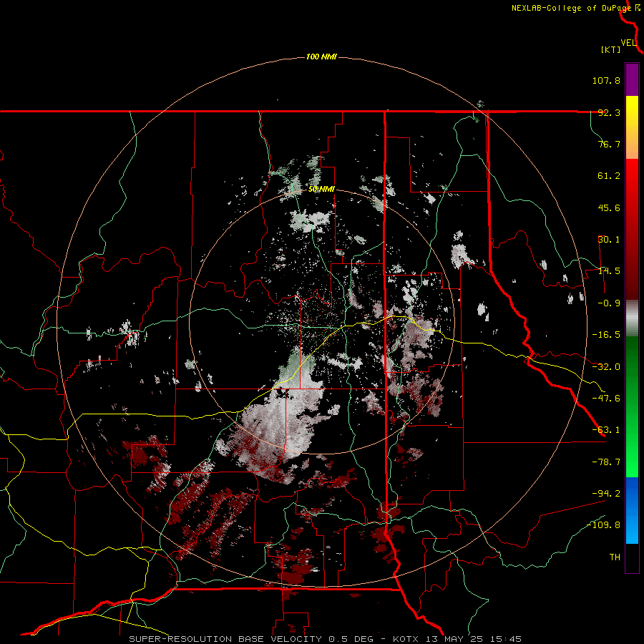Screen dimensions: 644x644
Task: Click the 50 NMI range ring label
Action: coord(321,190)
